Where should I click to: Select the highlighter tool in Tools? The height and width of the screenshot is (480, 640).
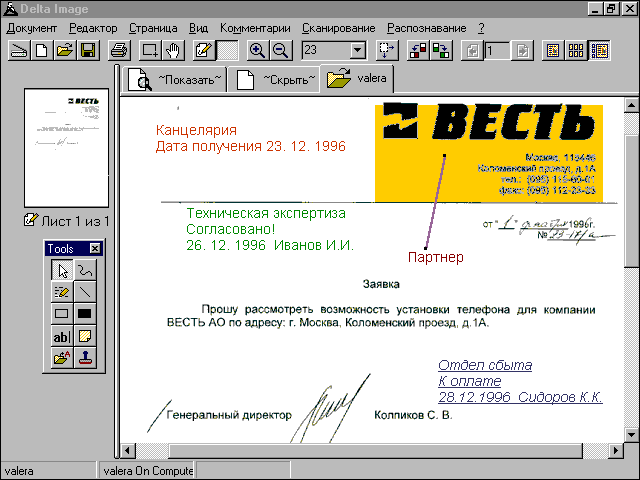62,292
